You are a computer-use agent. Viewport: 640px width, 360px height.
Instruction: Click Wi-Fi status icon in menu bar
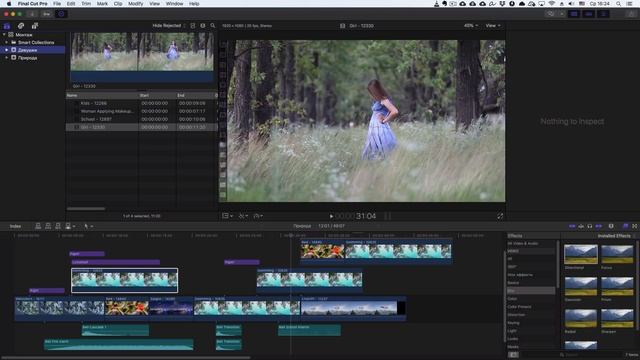551,4
